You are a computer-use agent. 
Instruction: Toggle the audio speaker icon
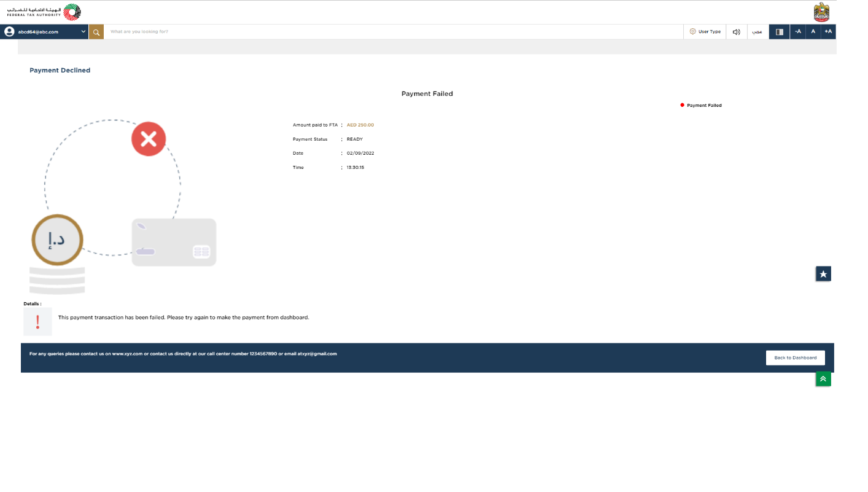coord(737,31)
